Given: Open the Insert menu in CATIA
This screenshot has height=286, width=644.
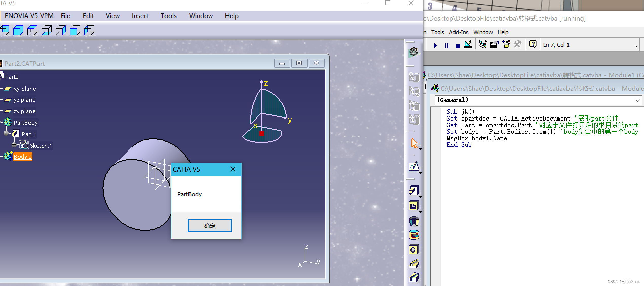Looking at the screenshot, I should 140,16.
